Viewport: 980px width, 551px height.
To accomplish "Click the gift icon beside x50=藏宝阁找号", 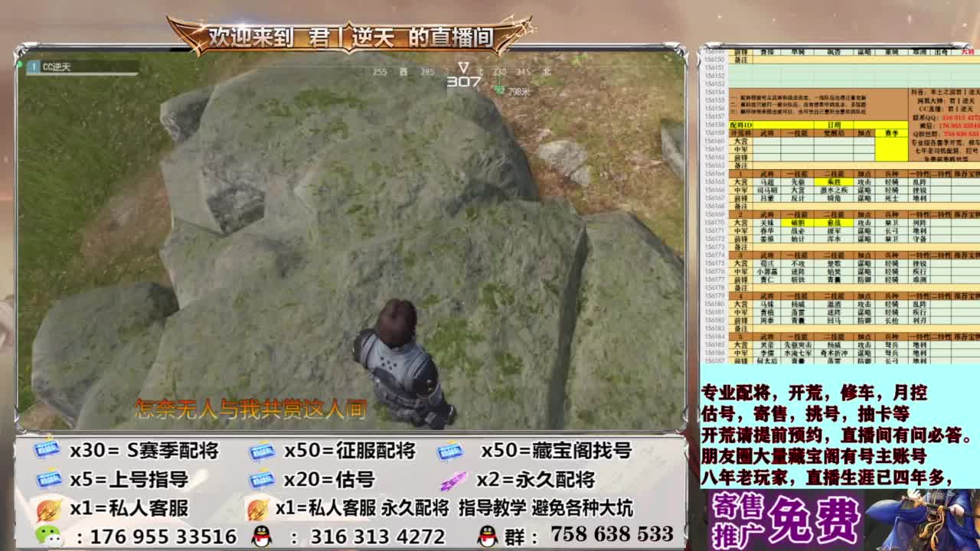I will click(450, 451).
